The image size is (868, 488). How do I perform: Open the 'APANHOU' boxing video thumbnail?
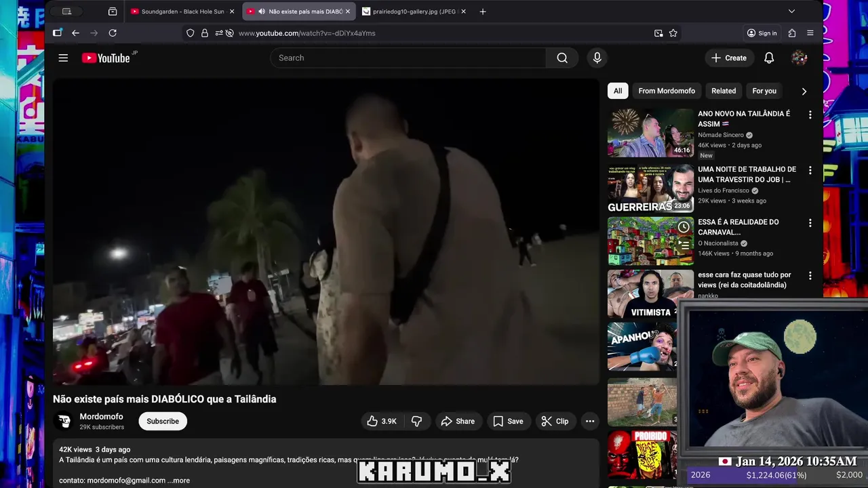click(642, 347)
